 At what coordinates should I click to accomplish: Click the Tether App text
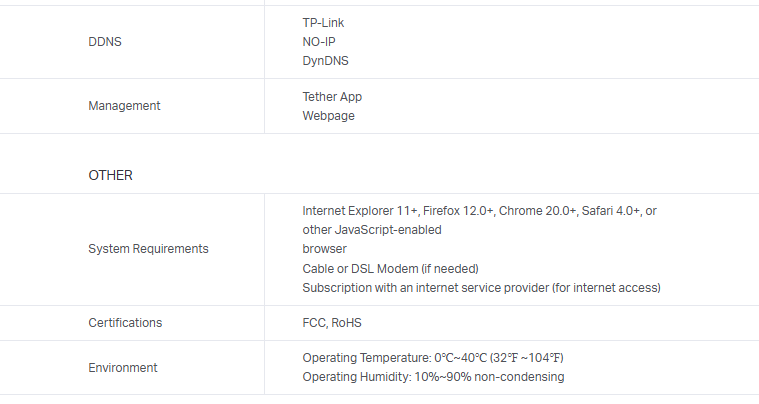(332, 97)
